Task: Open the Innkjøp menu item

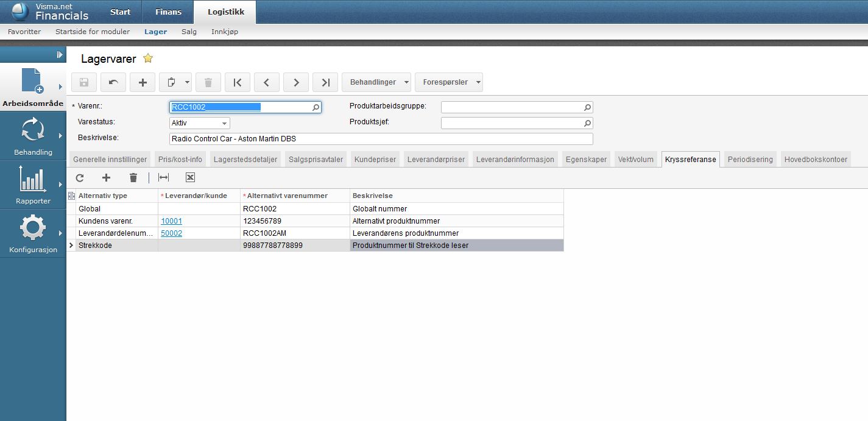Action: 225,32
